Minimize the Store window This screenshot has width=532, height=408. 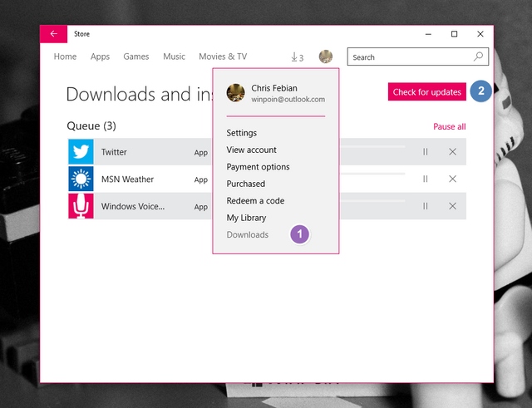pyautogui.click(x=428, y=34)
